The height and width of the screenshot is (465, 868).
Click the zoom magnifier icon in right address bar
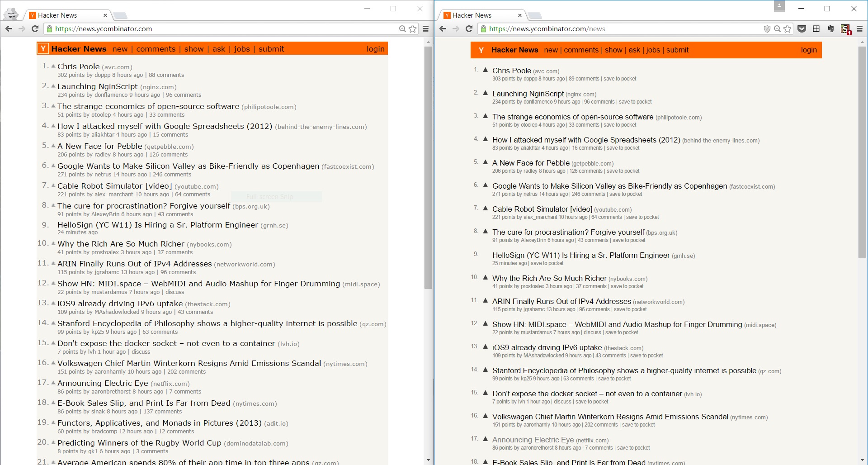coord(777,28)
